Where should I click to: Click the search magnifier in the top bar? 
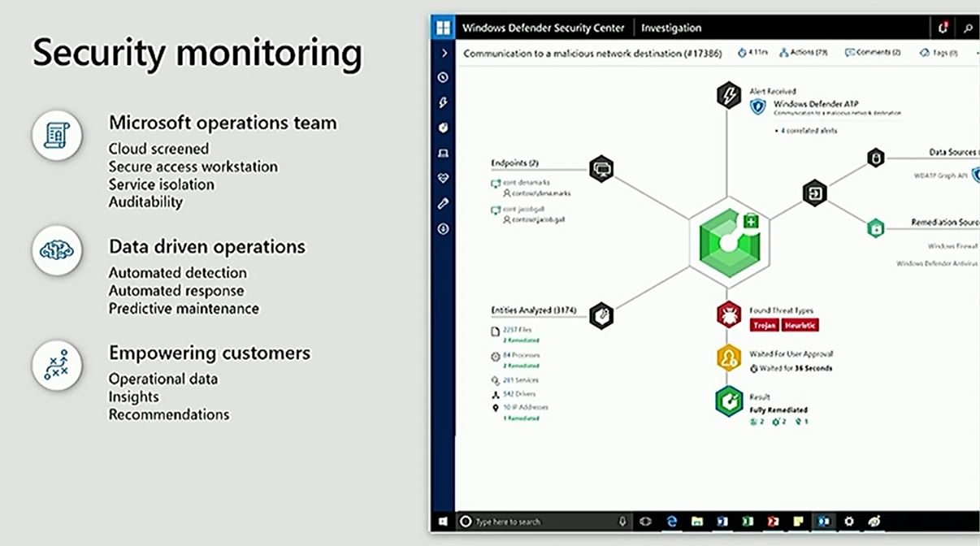[969, 27]
